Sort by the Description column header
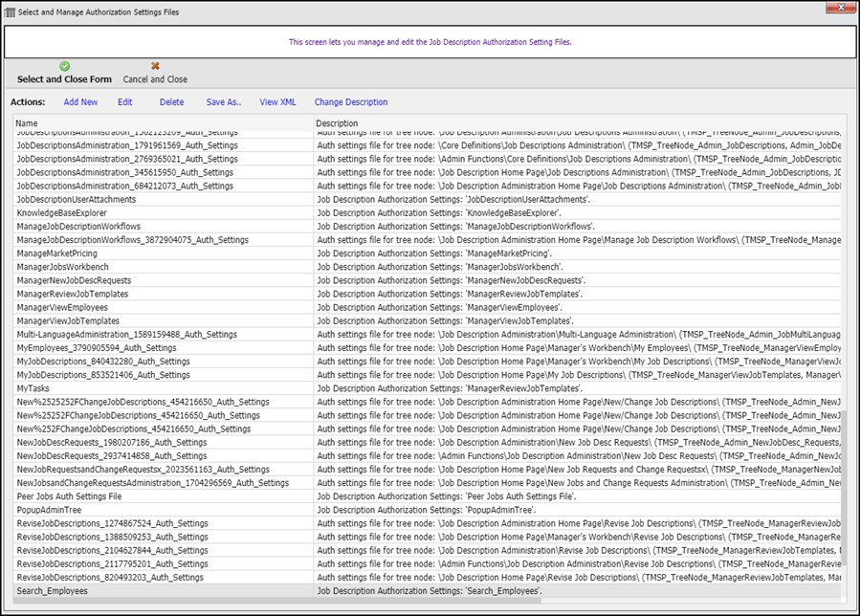This screenshot has width=861, height=616. [x=580, y=123]
